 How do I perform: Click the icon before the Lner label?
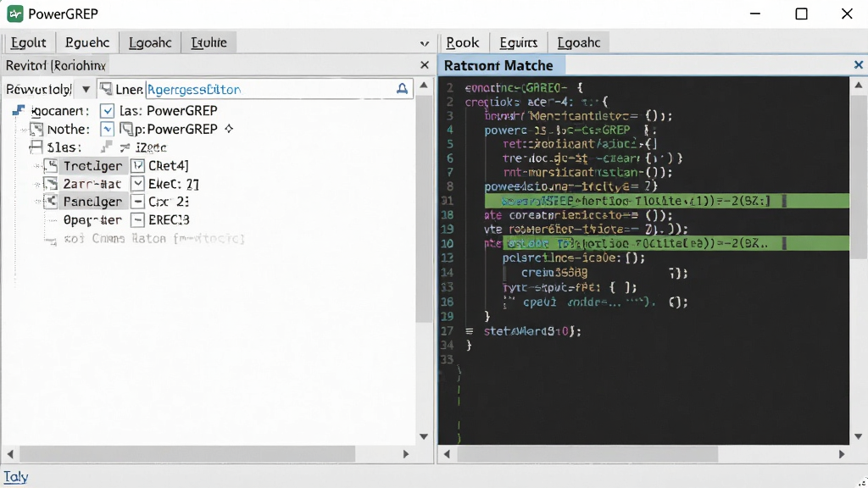click(x=106, y=88)
